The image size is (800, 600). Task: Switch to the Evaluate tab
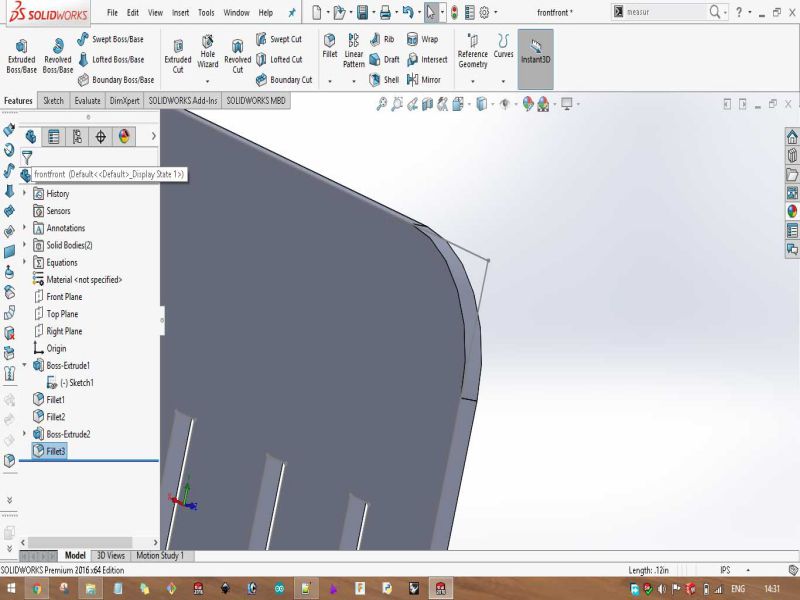(x=87, y=101)
